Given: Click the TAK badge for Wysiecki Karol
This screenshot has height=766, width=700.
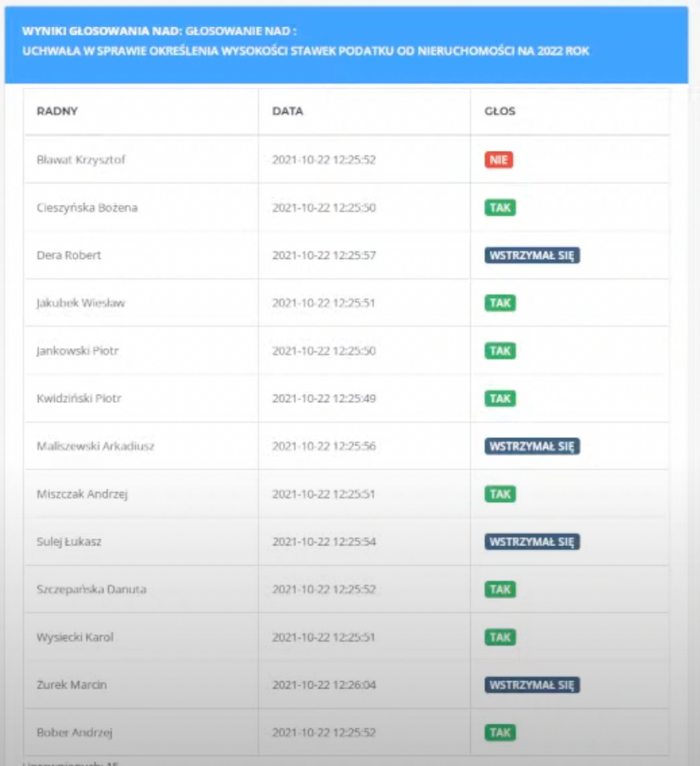Looking at the screenshot, I should coord(500,637).
